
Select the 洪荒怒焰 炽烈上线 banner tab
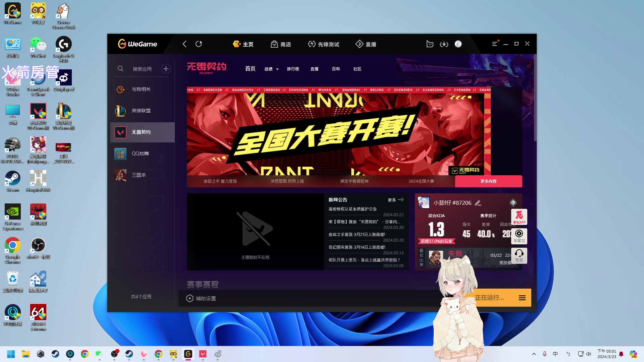point(287,181)
